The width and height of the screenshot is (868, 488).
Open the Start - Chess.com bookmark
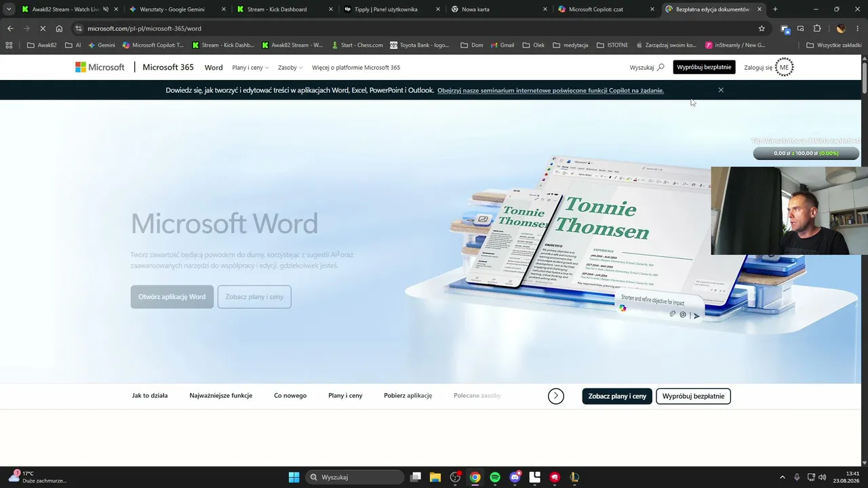357,45
